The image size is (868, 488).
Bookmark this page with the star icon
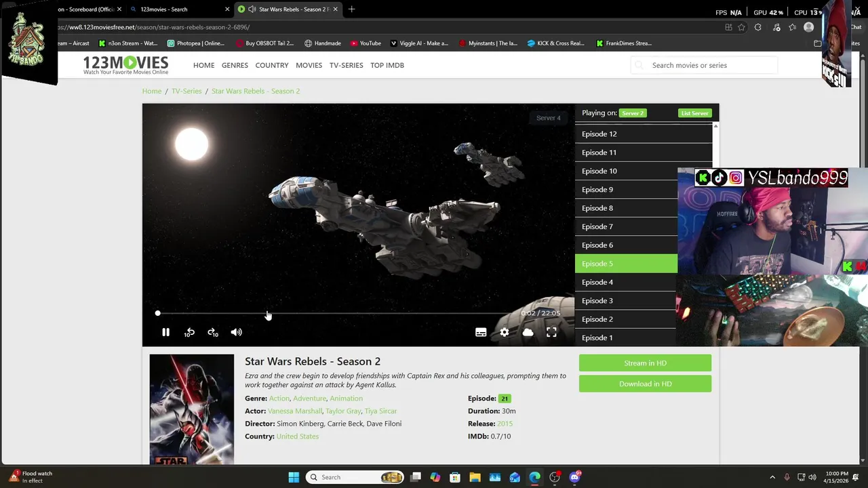(x=742, y=27)
